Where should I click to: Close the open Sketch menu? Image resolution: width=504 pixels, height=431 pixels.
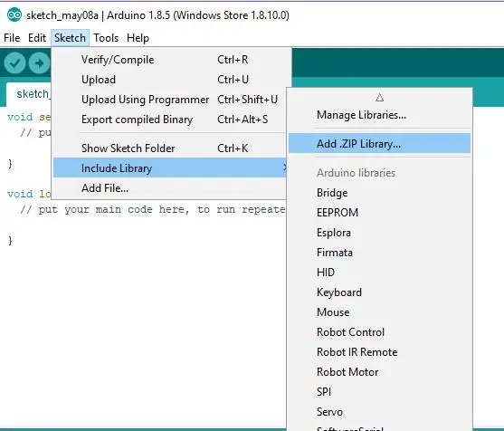coord(70,38)
